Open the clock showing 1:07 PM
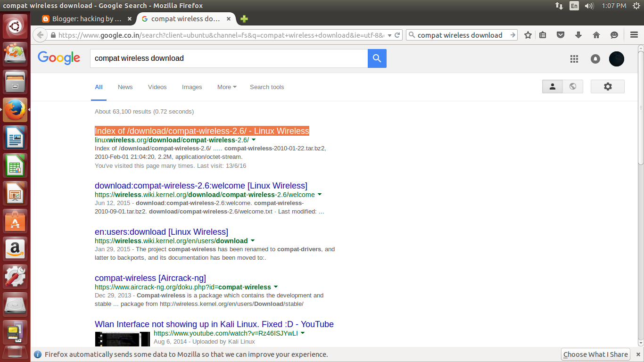 [x=614, y=6]
